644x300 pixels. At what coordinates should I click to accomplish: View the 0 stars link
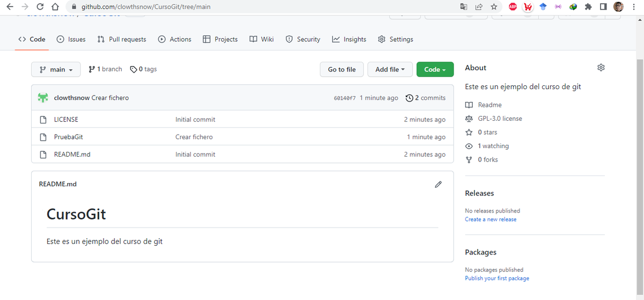(481, 132)
